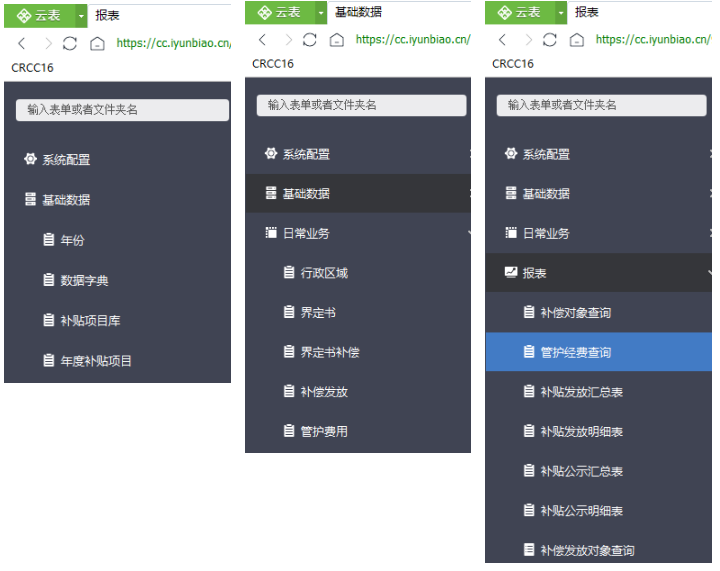Viewport: 720px width, 571px height.
Task: Expand the highlighted 基础数据 row arrow
Action: pos(468,193)
